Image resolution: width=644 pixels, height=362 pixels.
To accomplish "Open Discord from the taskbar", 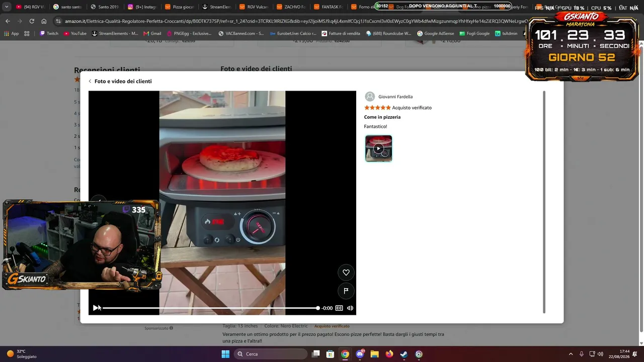I will click(360, 354).
